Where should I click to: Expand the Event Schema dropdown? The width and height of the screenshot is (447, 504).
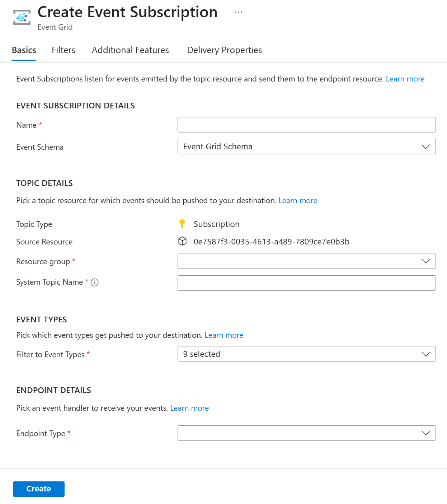[306, 147]
